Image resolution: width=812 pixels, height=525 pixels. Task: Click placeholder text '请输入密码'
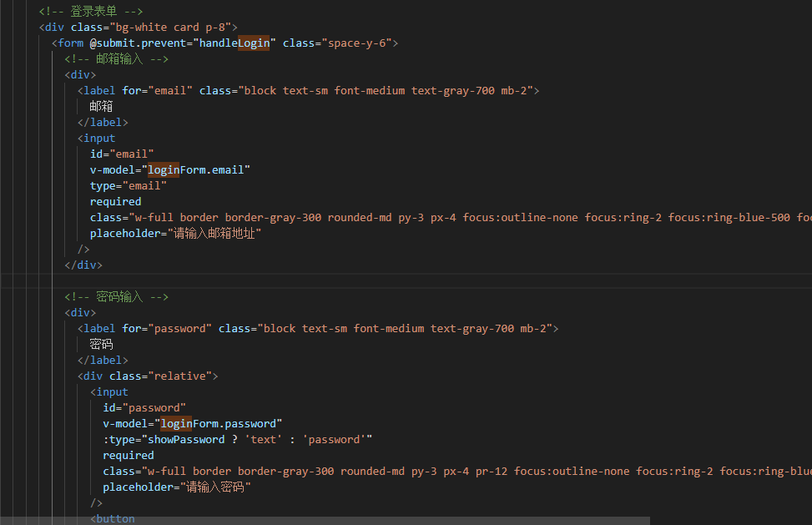coord(215,487)
